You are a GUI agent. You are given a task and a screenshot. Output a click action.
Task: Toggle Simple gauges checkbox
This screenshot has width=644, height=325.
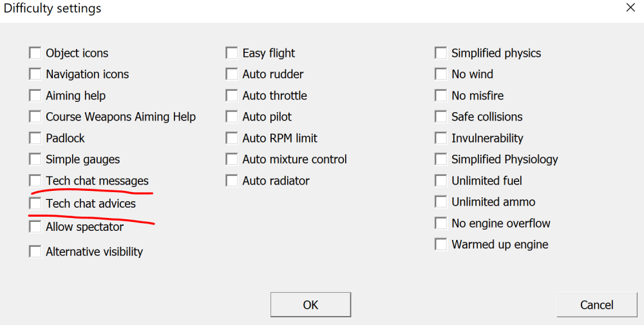coord(35,159)
